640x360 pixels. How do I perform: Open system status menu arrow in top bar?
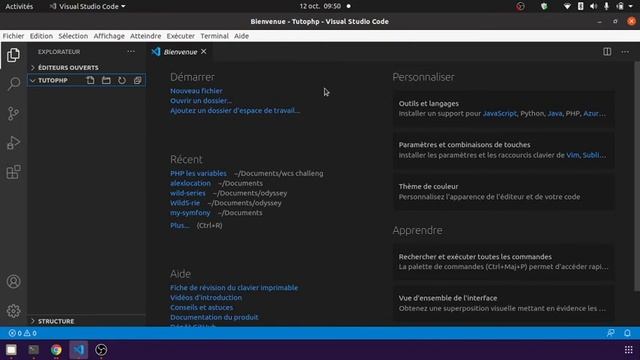(x=631, y=6)
